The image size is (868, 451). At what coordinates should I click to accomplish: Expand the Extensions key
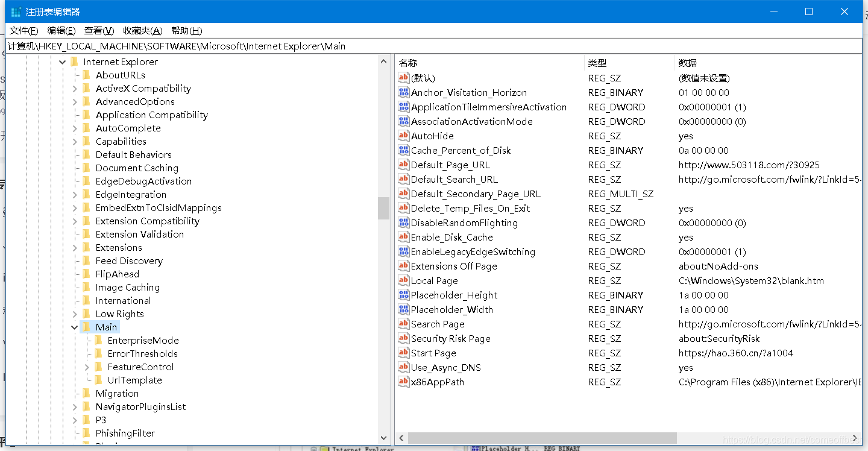click(75, 247)
